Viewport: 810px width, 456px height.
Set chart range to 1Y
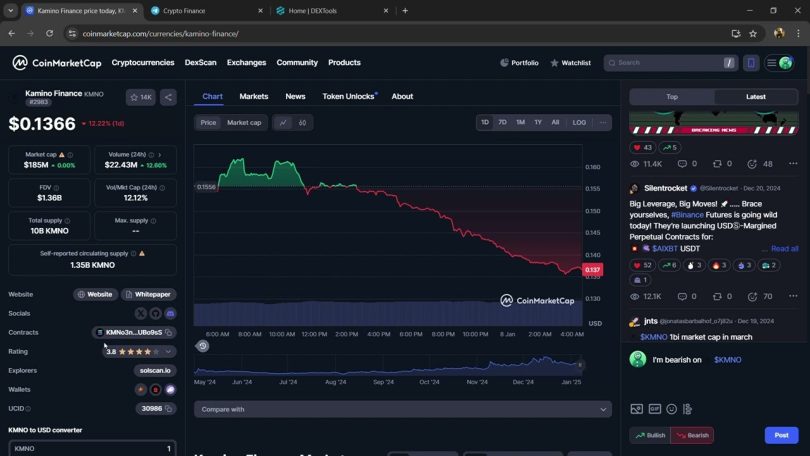[x=538, y=122]
